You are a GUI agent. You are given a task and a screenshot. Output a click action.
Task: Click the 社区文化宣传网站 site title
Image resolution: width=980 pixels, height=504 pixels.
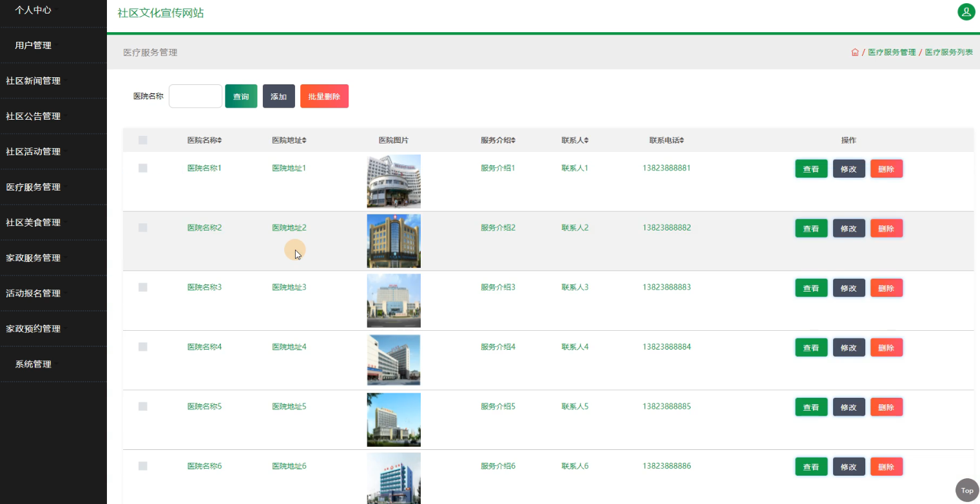[161, 13]
